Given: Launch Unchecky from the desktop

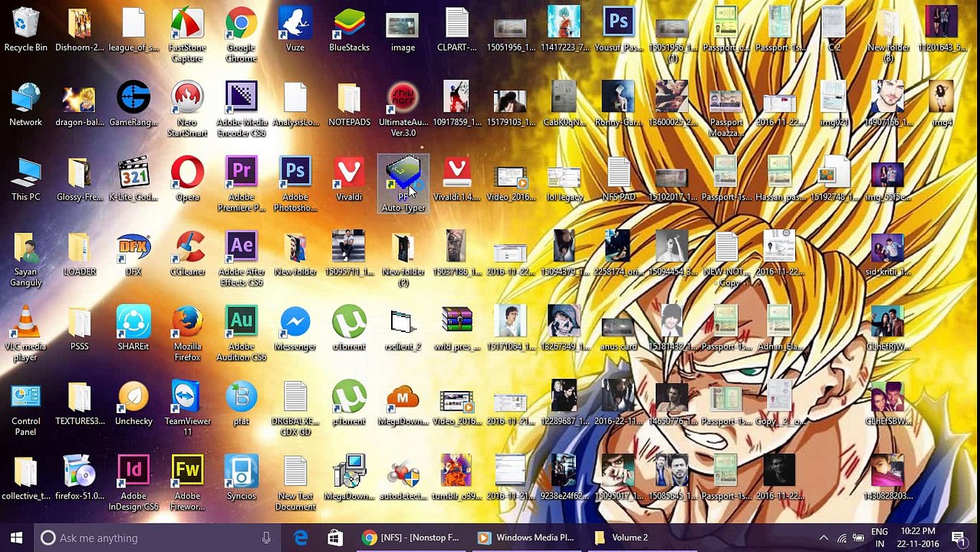Looking at the screenshot, I should [133, 404].
